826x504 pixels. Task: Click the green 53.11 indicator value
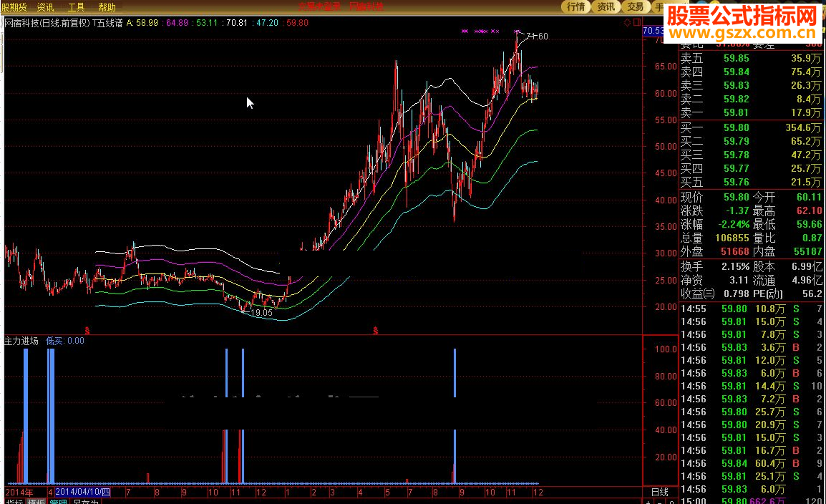pos(207,23)
